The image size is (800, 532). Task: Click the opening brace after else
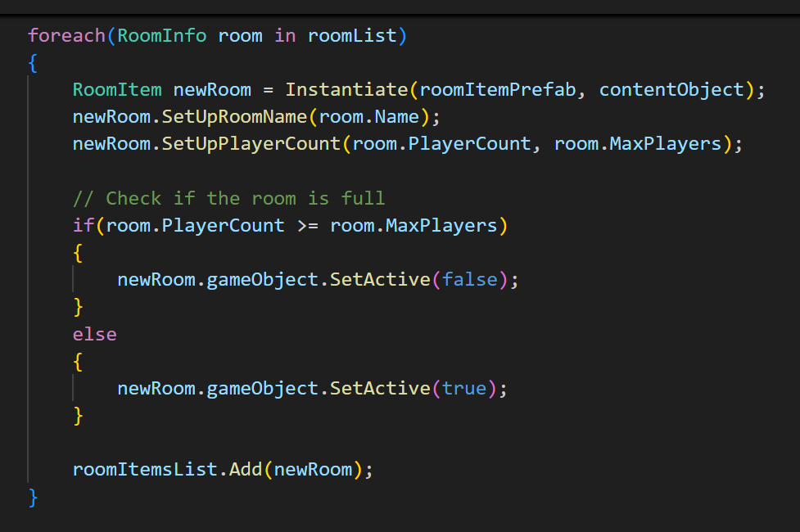(78, 362)
